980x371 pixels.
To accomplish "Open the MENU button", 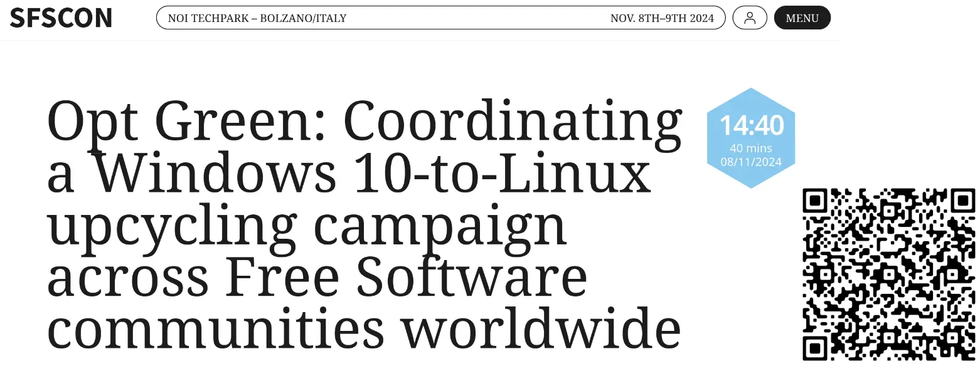I will (802, 18).
